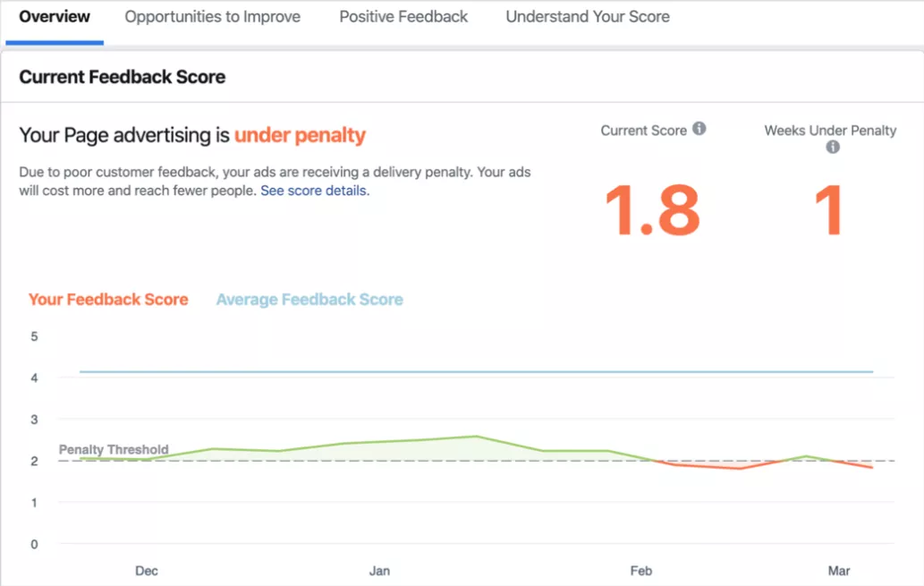Switch to the Overview tab
This screenshot has width=924, height=586.
[x=55, y=16]
